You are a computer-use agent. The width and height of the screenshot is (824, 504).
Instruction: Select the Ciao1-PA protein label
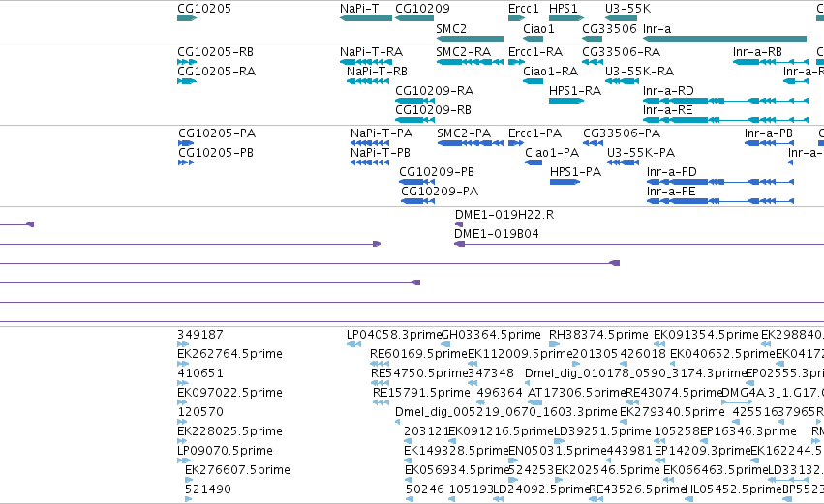pos(552,153)
